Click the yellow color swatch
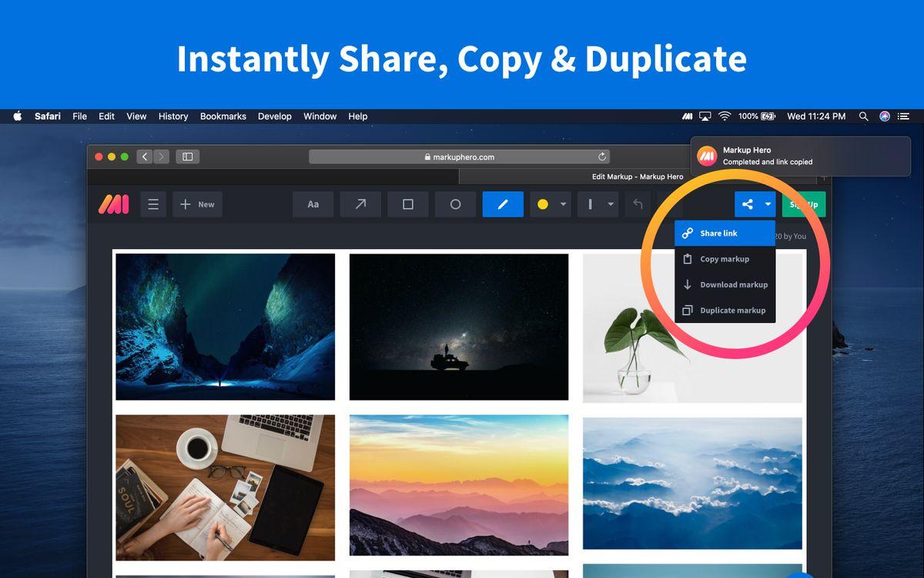 coord(543,204)
